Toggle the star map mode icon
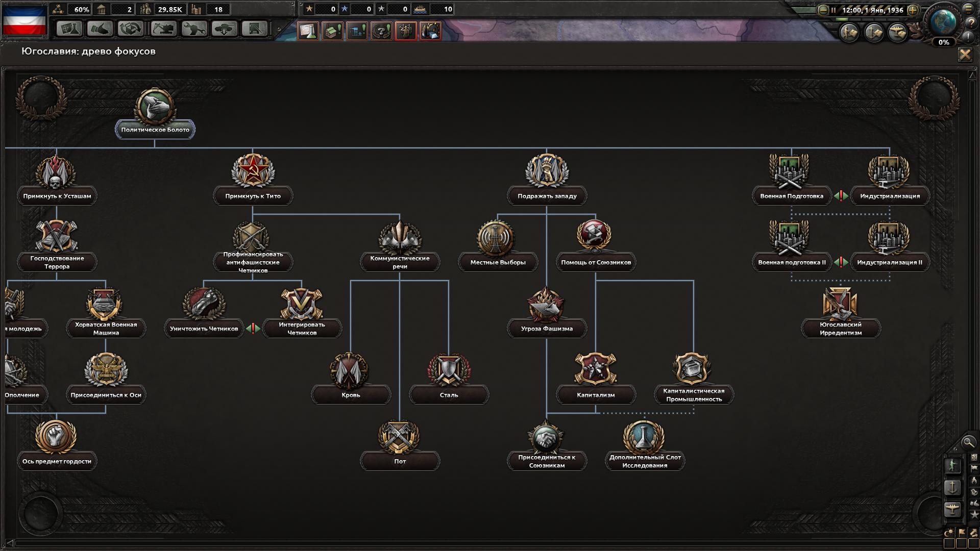Viewport: 980px width, 551px height. [x=974, y=515]
